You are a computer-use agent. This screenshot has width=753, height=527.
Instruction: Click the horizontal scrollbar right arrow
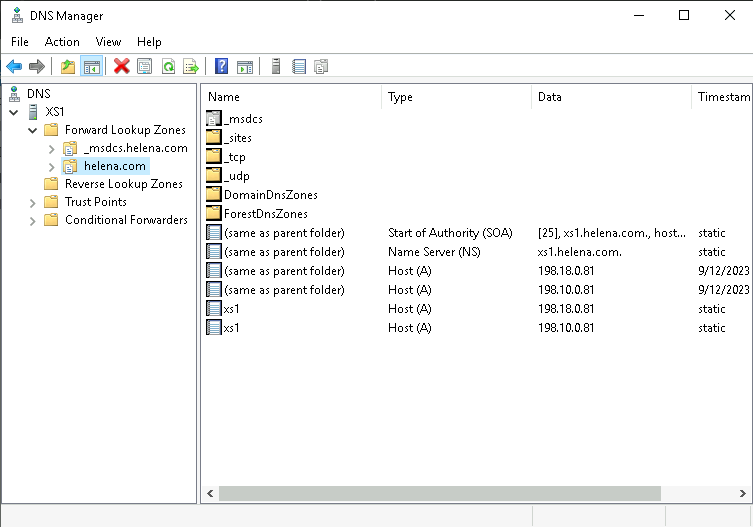pos(743,494)
